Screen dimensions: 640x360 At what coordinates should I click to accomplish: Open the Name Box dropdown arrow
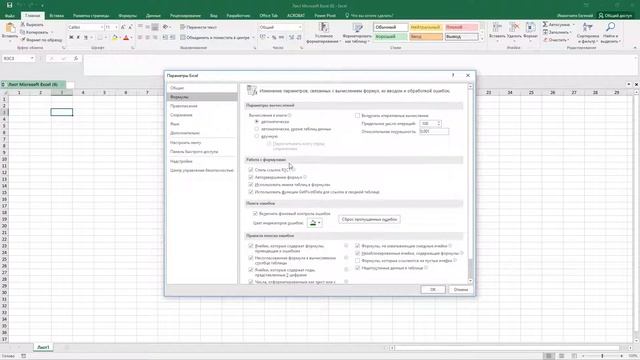(x=32, y=58)
